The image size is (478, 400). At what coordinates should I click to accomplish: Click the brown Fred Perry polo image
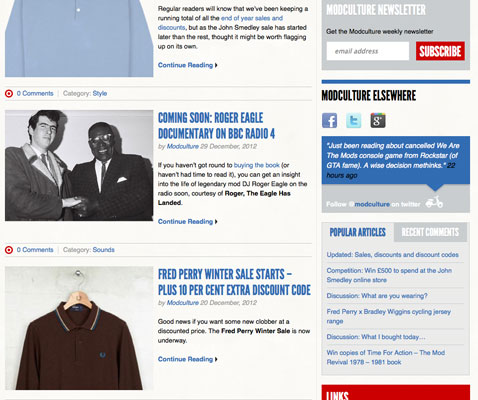[79, 328]
